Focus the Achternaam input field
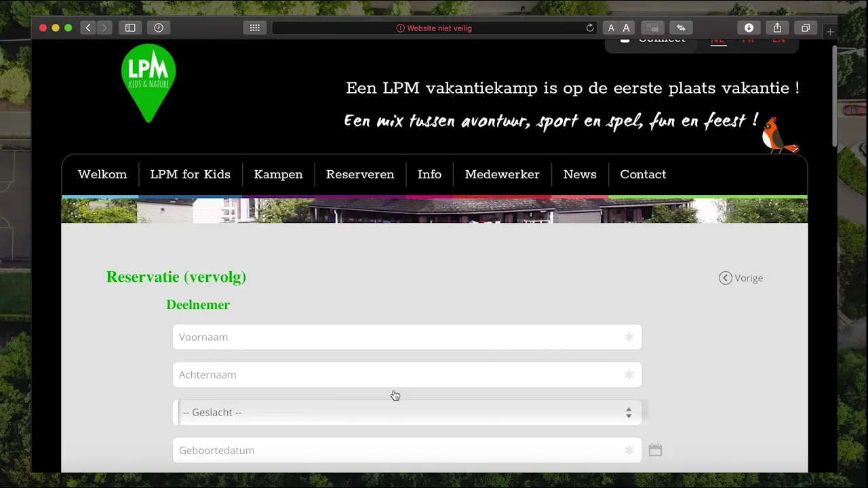The image size is (868, 488). pos(408,375)
